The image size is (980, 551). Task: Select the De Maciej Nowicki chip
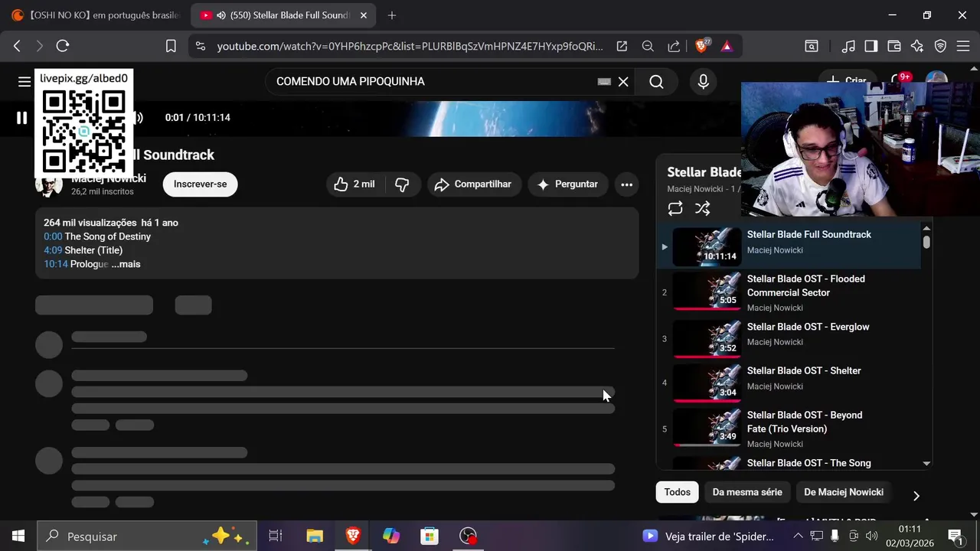844,492
